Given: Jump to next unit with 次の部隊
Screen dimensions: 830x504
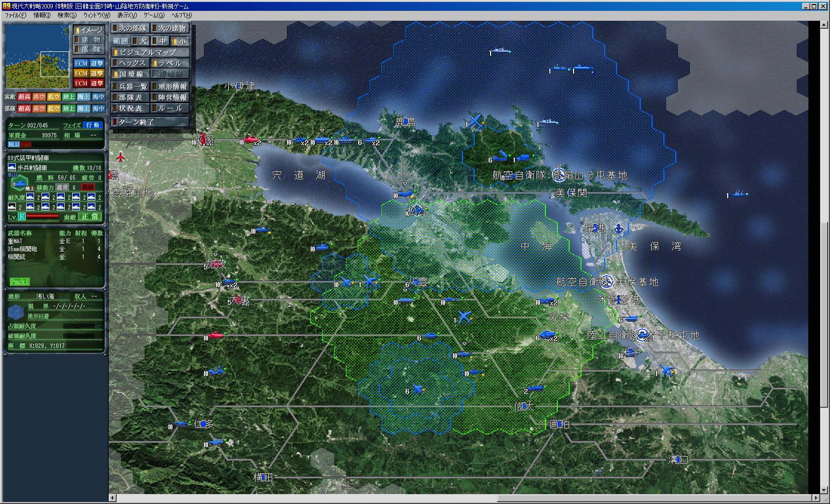Looking at the screenshot, I should 130,28.
